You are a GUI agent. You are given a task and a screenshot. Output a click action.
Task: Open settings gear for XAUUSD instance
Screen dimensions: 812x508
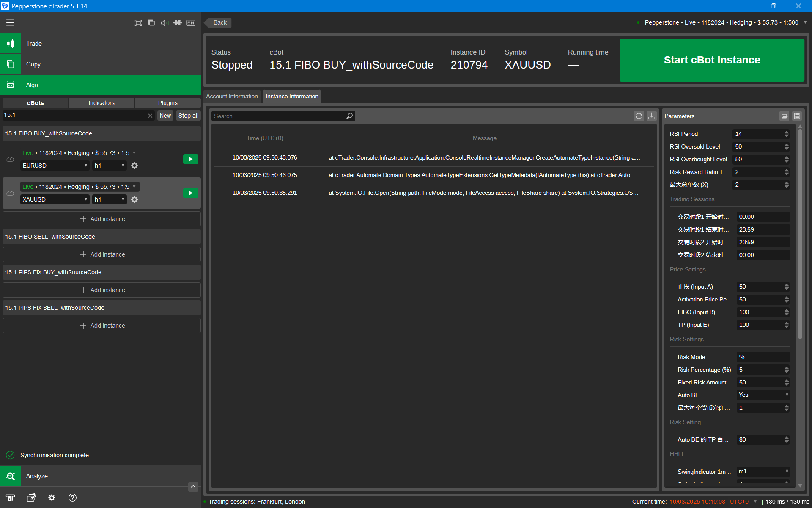[x=134, y=199]
